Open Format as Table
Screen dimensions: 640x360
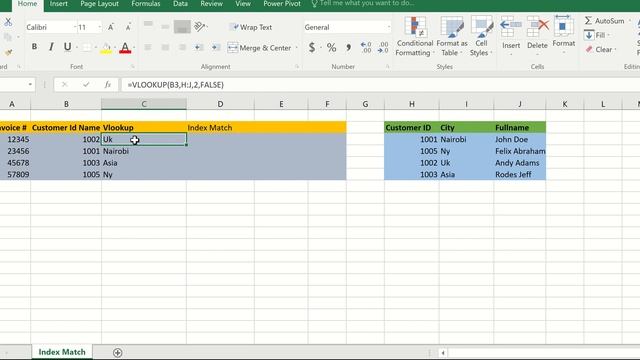452,36
